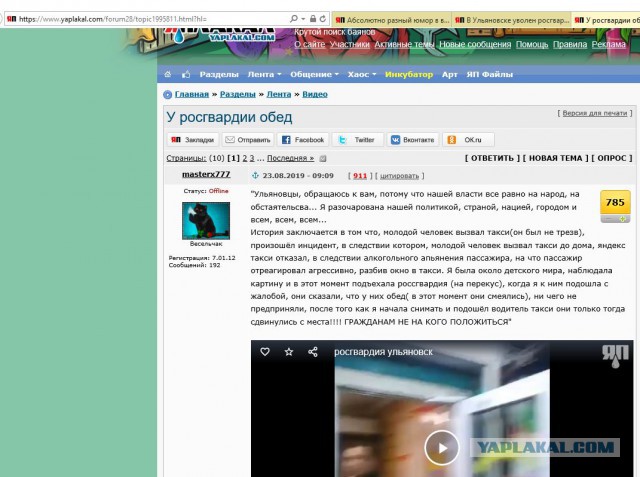This screenshot has width=640, height=477.
Task: Click the Правила link
Action: point(570,44)
